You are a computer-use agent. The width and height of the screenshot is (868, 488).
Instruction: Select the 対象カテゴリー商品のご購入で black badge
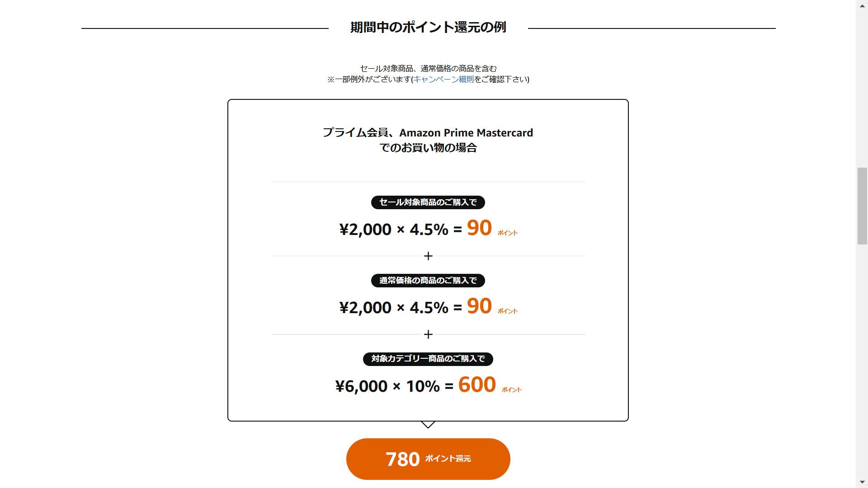(x=428, y=359)
